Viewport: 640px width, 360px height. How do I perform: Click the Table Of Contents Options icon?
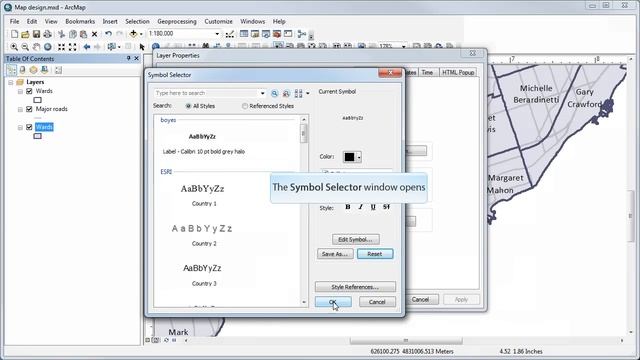coord(58,70)
